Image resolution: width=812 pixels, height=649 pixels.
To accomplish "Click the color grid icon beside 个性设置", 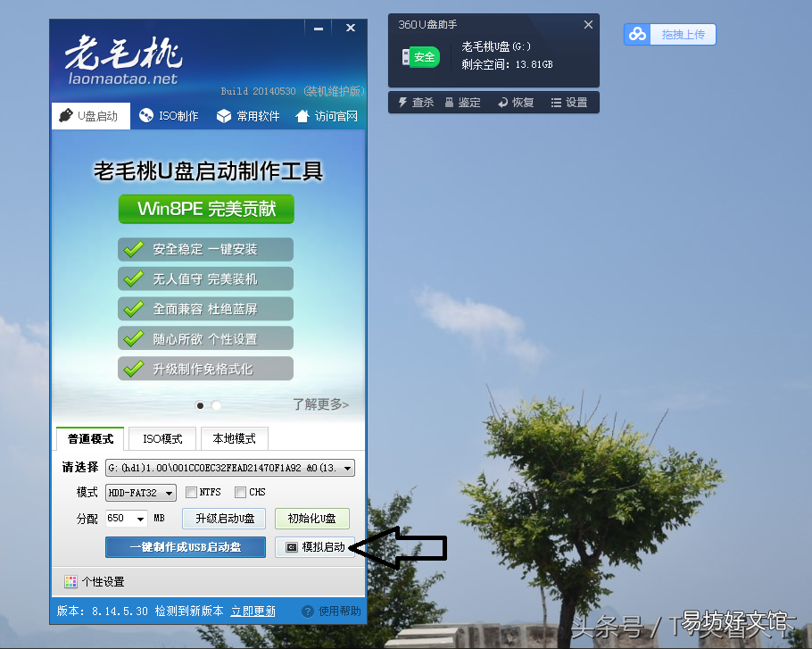I will pos(70,582).
